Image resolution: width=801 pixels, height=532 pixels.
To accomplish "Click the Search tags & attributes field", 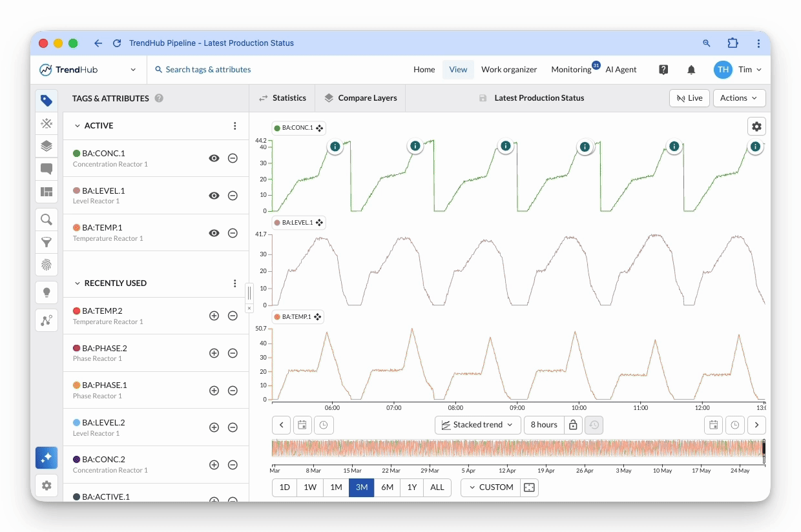I will 208,70.
